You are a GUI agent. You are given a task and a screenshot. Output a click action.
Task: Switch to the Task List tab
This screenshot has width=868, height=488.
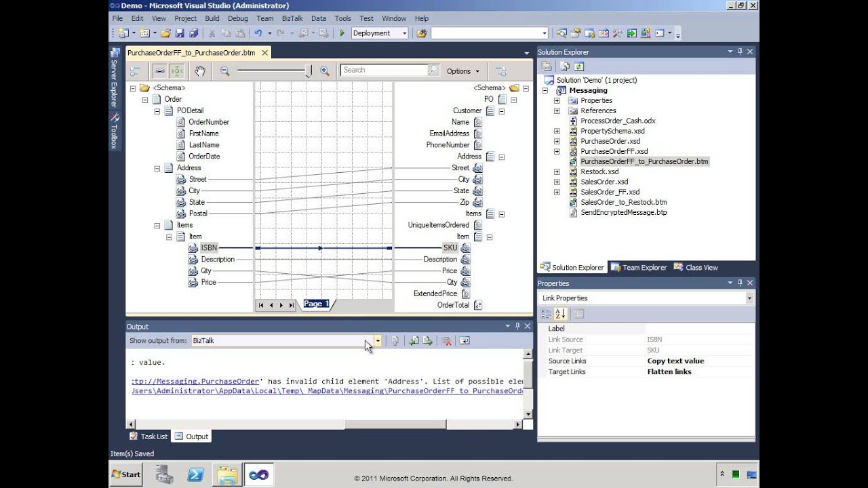[148, 436]
